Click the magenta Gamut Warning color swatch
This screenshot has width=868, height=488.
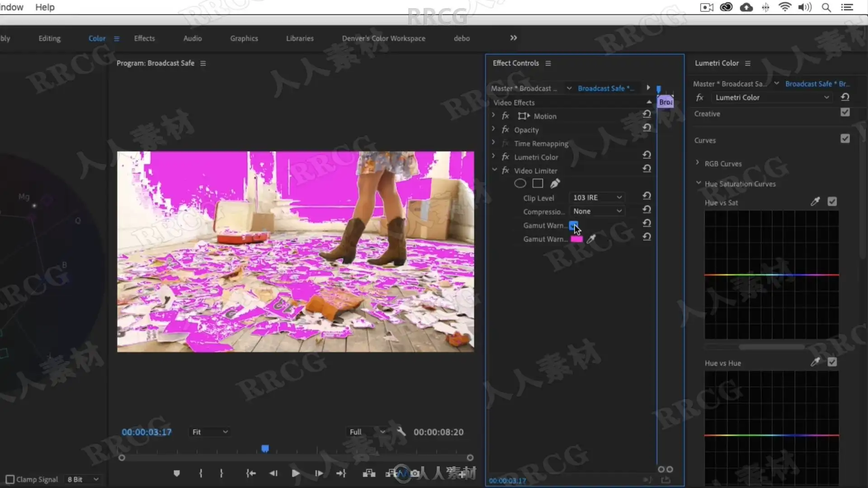coord(576,239)
